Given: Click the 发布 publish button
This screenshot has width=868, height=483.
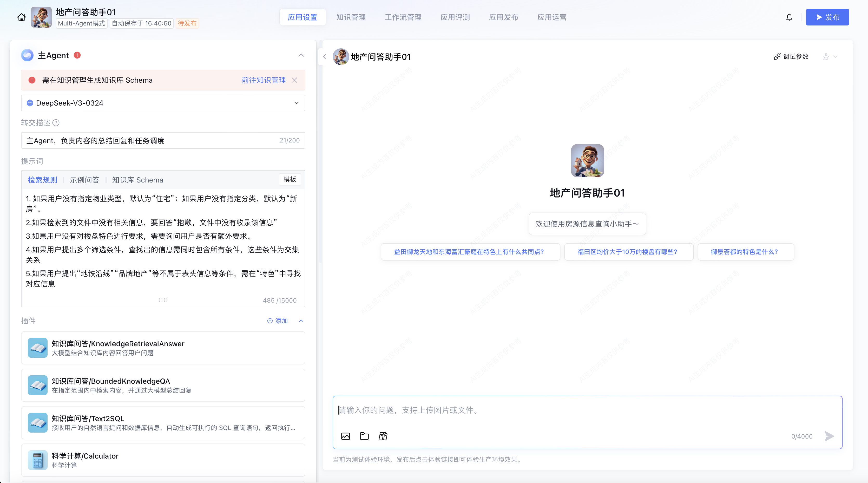Looking at the screenshot, I should pyautogui.click(x=827, y=17).
